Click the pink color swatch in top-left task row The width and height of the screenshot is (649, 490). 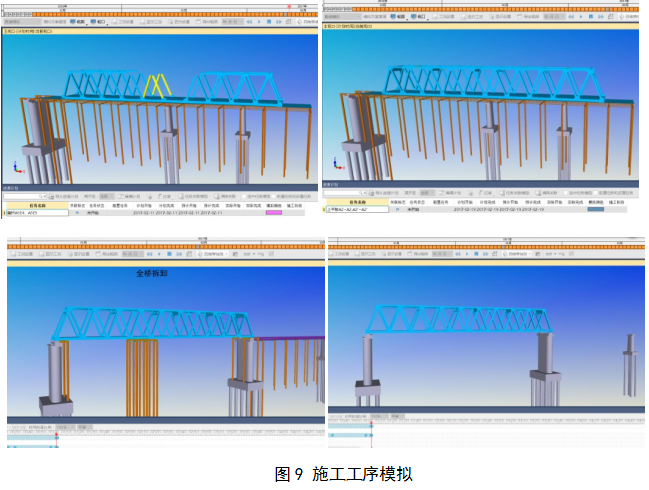click(273, 212)
